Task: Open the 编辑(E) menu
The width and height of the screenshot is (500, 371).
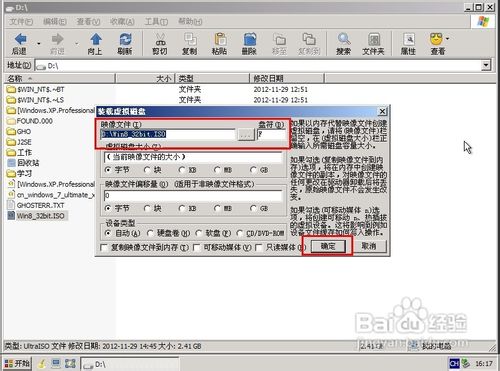Action: coord(55,22)
